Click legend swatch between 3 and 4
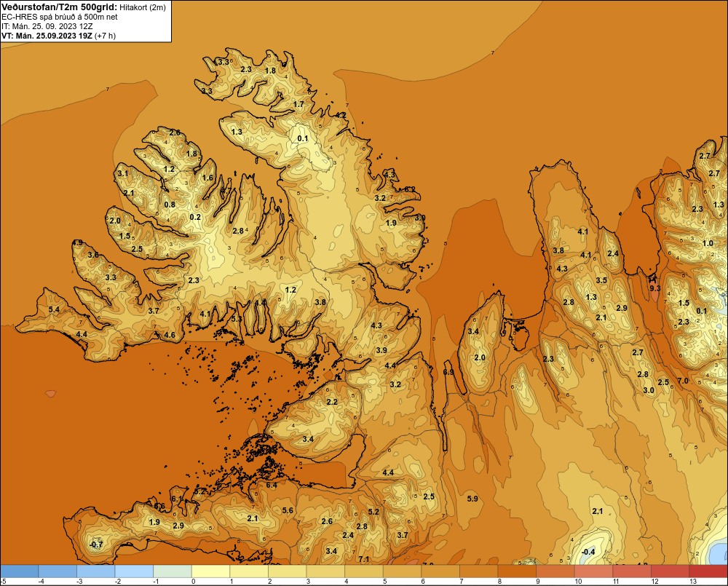Image resolution: width=728 pixels, height=586 pixels. [x=325, y=571]
